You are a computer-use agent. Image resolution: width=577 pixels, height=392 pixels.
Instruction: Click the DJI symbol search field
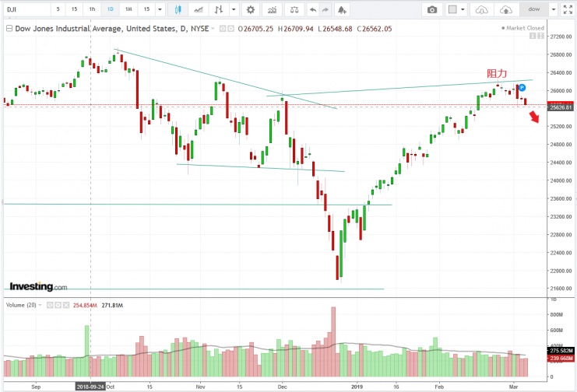point(23,9)
